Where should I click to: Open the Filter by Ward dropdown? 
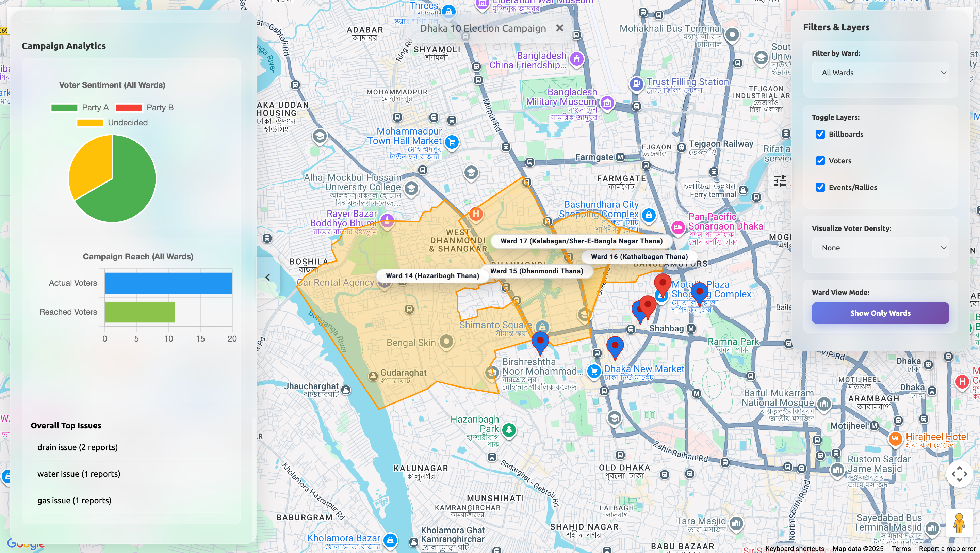(880, 72)
